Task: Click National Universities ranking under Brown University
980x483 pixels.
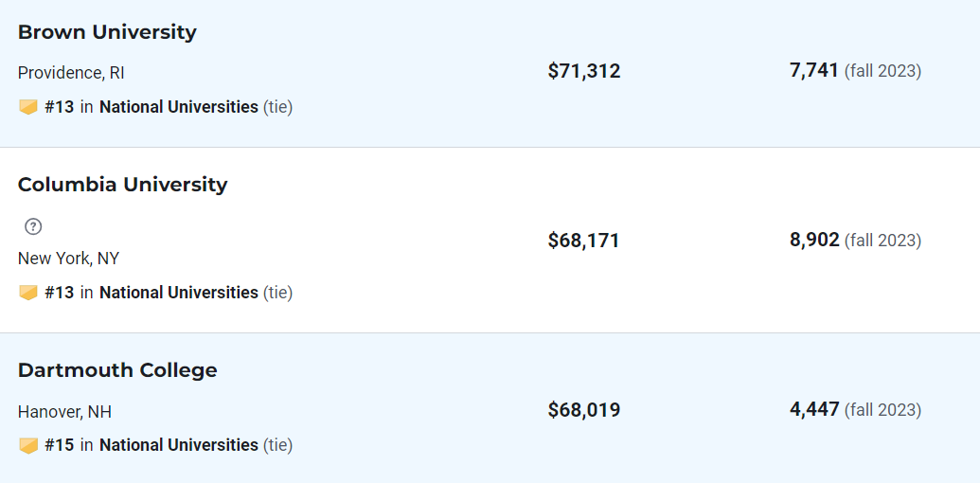Action: coord(179,107)
